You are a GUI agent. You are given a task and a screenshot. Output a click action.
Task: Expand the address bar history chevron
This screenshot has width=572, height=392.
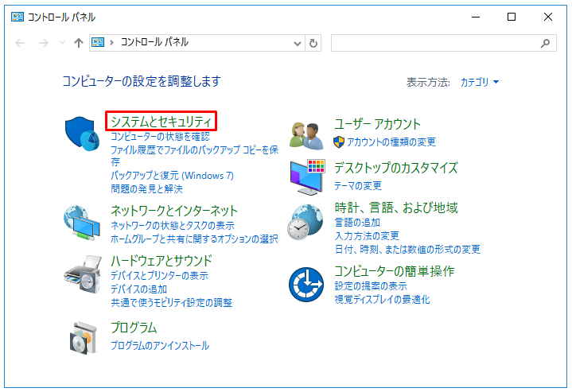pos(298,44)
